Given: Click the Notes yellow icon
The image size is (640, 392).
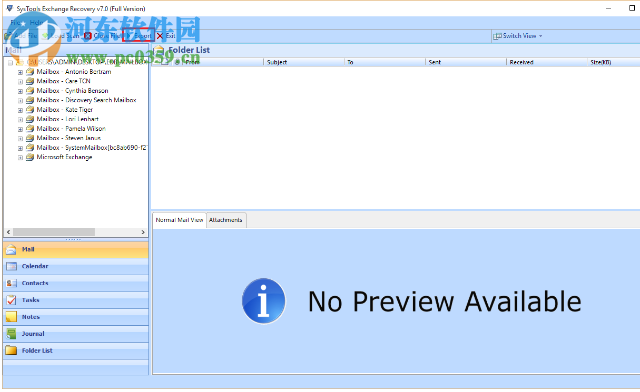Looking at the screenshot, I should click(x=11, y=317).
